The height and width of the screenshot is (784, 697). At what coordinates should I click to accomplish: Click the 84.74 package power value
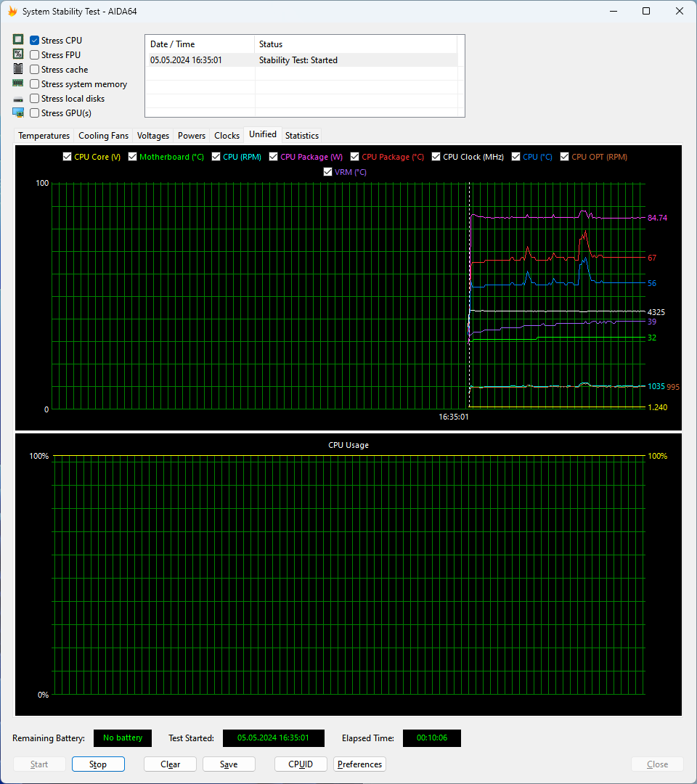click(x=657, y=218)
